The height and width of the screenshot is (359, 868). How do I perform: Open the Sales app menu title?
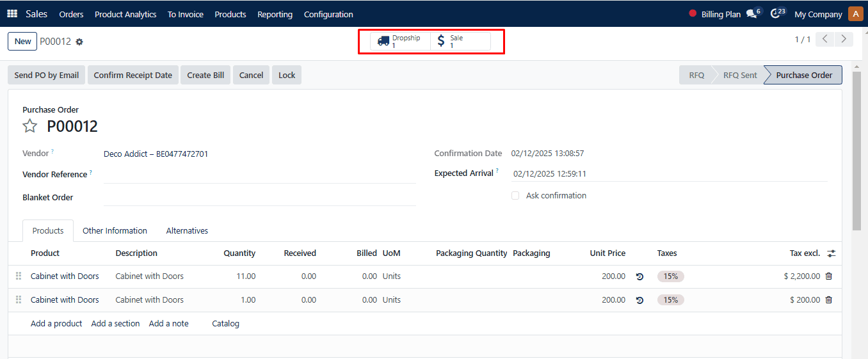pyautogui.click(x=36, y=13)
